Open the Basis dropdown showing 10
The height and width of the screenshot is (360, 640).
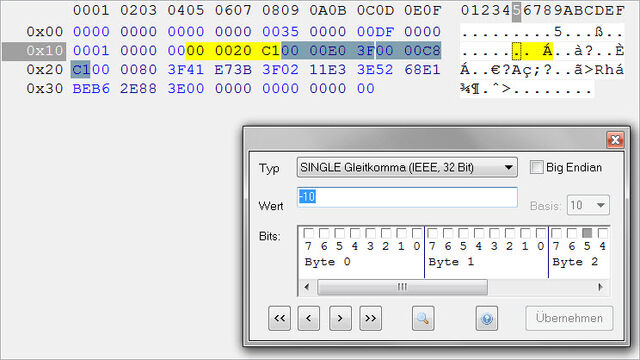[x=588, y=205]
